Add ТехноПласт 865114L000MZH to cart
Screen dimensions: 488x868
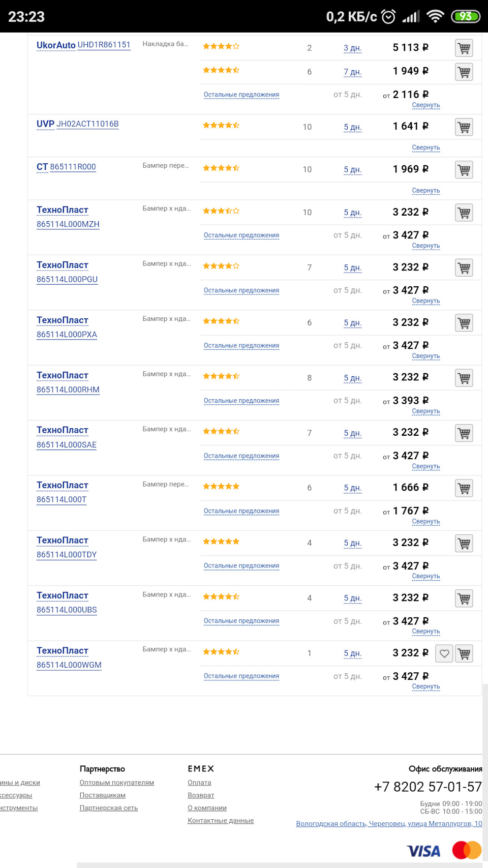click(x=464, y=213)
